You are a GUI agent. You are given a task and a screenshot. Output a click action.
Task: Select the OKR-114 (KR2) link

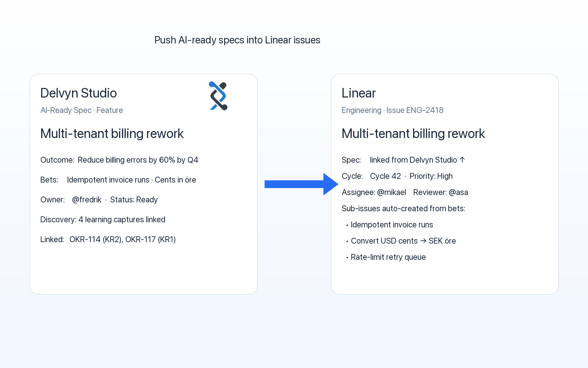pyautogui.click(x=96, y=240)
